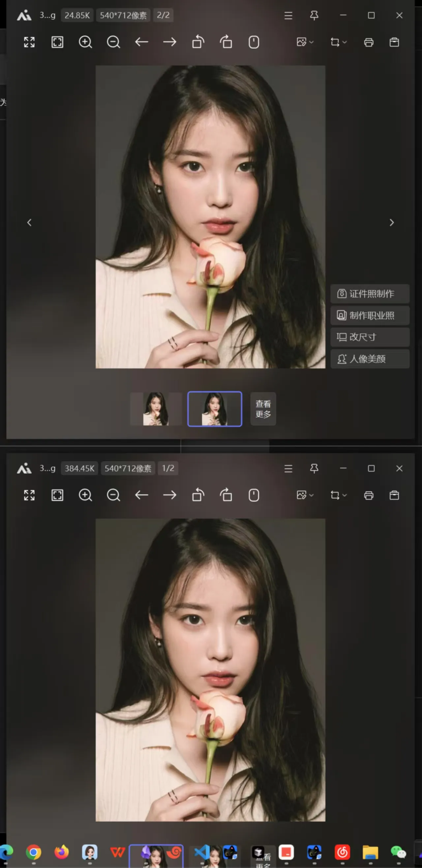Close the 24.85K viewer window
This screenshot has height=868, width=422.
coord(400,15)
